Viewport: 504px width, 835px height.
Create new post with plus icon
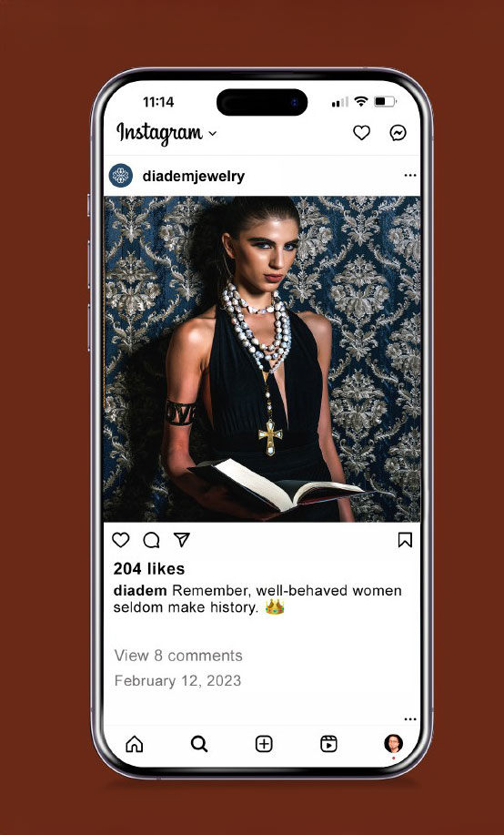(x=264, y=744)
